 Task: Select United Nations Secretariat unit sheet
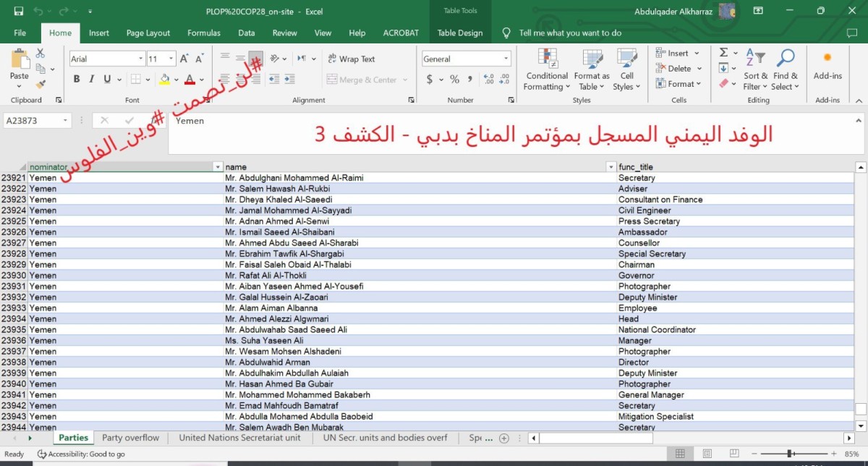(239, 437)
